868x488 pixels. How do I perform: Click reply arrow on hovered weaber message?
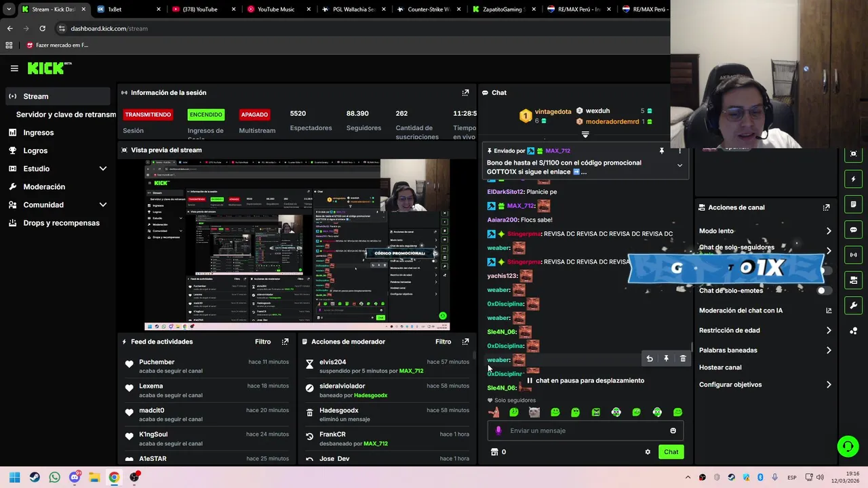point(650,359)
